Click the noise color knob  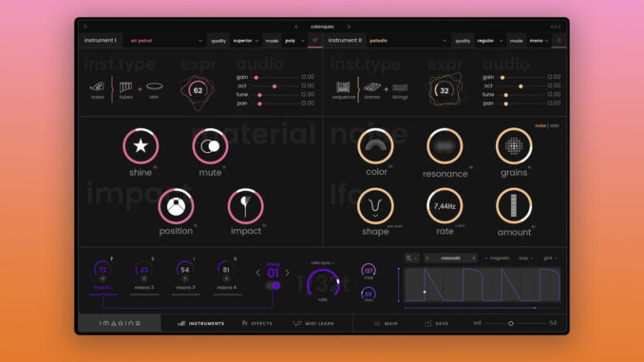pos(375,146)
